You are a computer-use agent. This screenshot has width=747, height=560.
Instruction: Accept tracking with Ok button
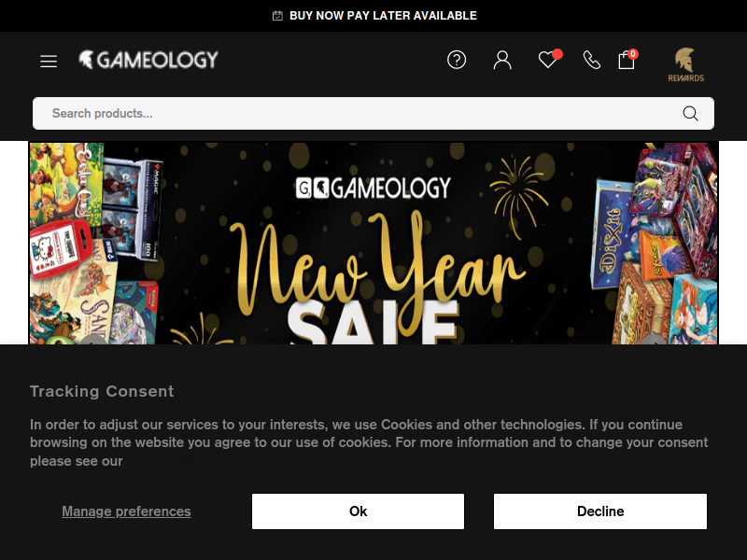(x=358, y=511)
